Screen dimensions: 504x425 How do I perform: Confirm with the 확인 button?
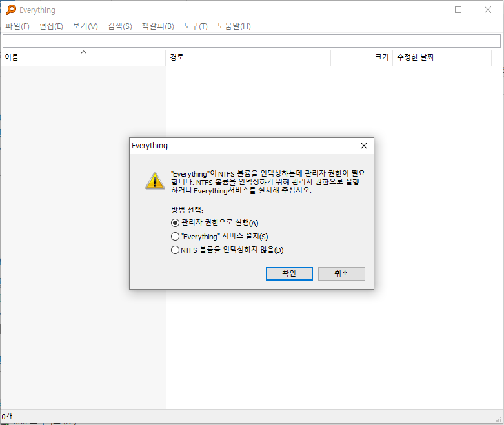(289, 273)
